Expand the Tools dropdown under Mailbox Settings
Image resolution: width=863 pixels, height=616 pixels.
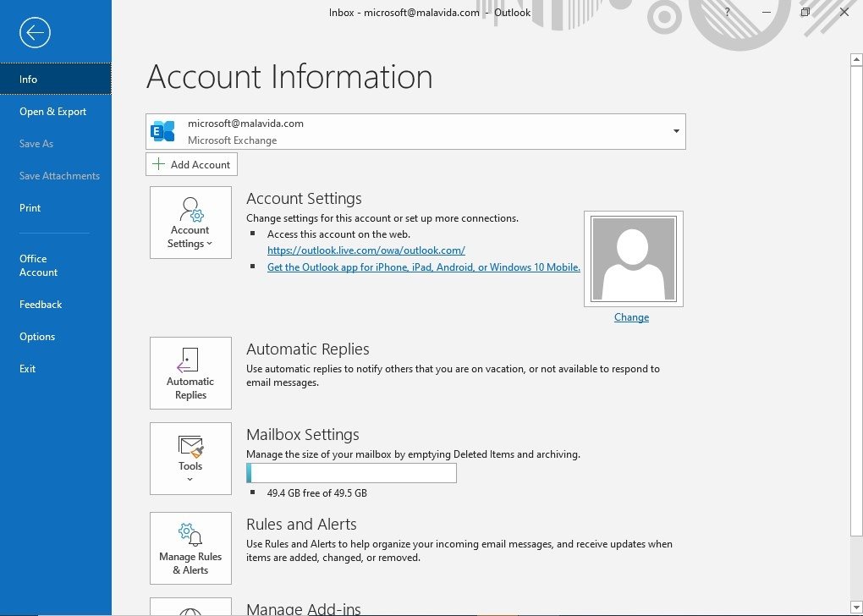(x=190, y=478)
